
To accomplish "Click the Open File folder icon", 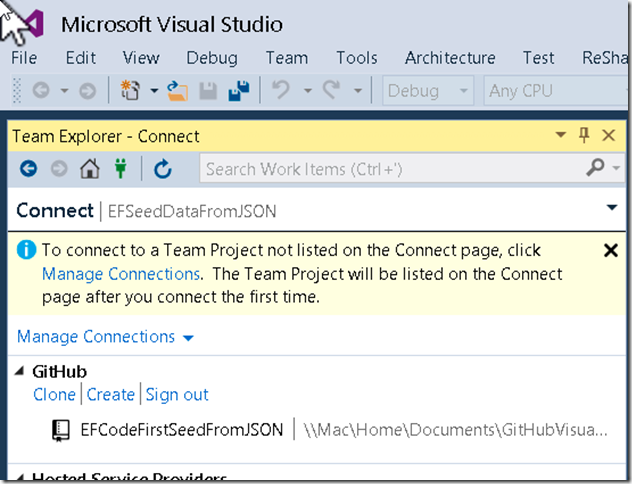I will click(x=177, y=91).
